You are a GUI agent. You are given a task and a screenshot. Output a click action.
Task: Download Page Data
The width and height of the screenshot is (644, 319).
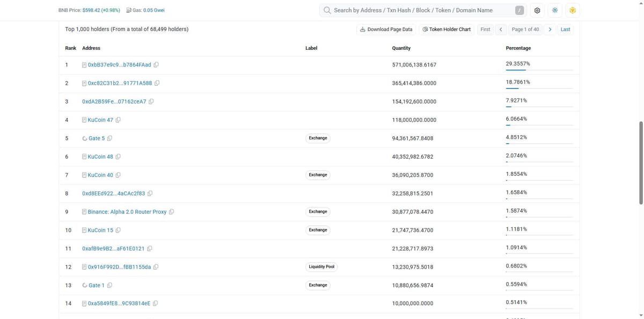tap(386, 29)
